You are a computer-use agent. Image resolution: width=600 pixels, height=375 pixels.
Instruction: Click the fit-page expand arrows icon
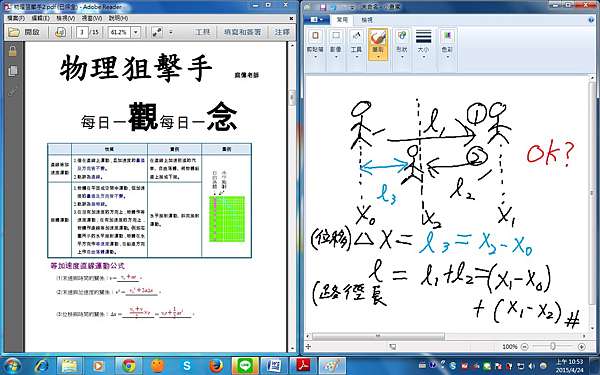[157, 32]
